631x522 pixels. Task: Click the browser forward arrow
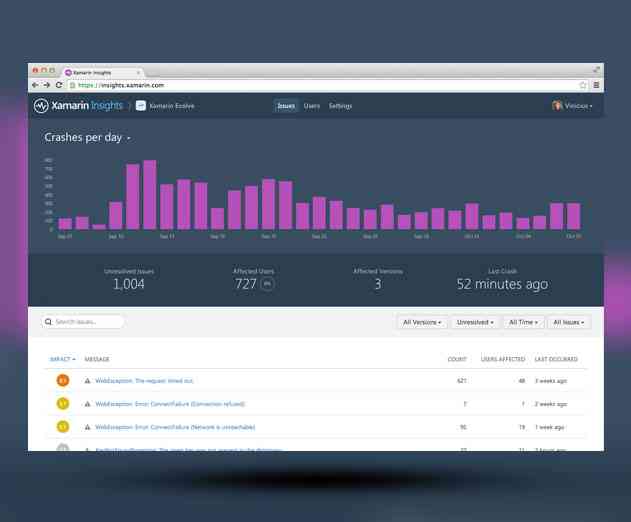coord(47,85)
